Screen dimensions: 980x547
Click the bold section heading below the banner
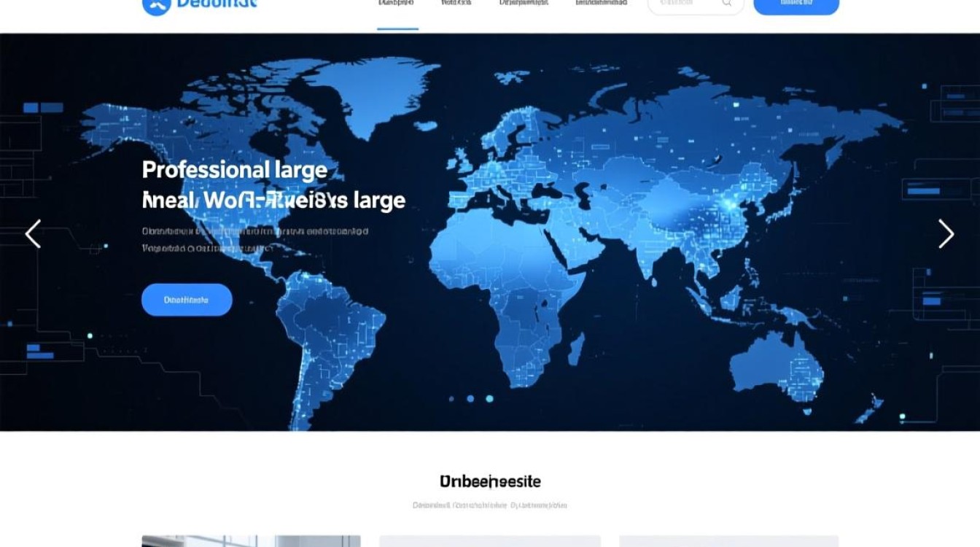pyautogui.click(x=490, y=481)
